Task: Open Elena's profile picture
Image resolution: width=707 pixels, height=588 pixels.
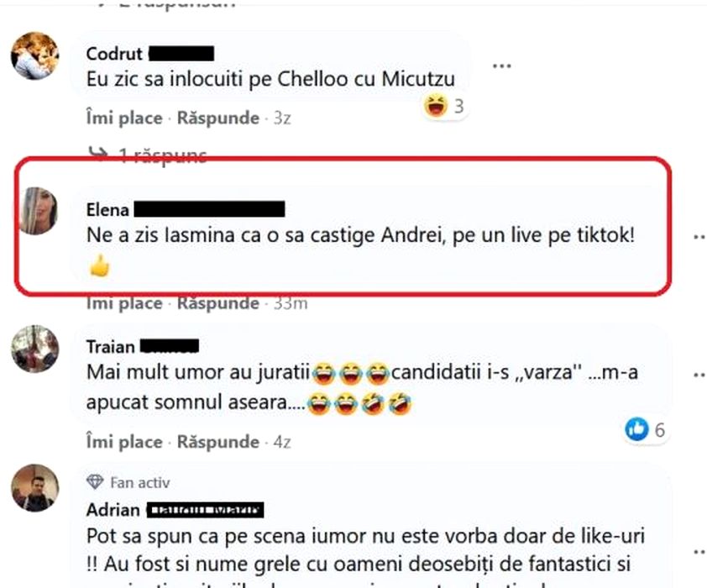Action: pyautogui.click(x=35, y=211)
